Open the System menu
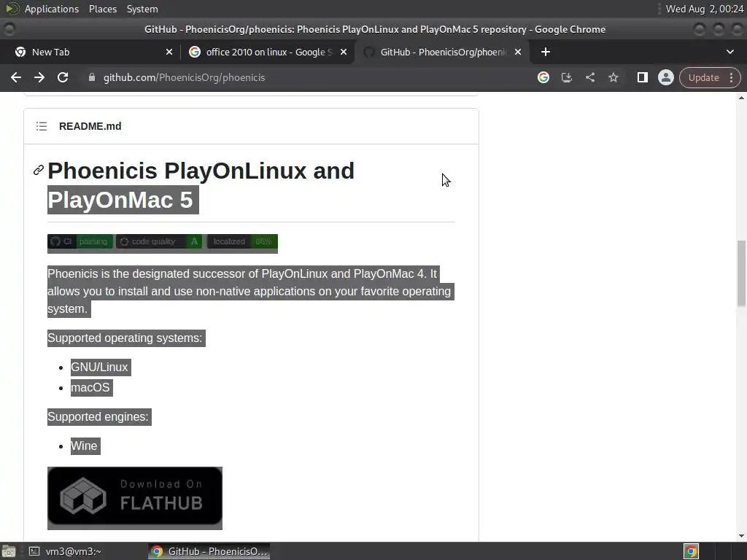Image resolution: width=747 pixels, height=560 pixels. (142, 9)
